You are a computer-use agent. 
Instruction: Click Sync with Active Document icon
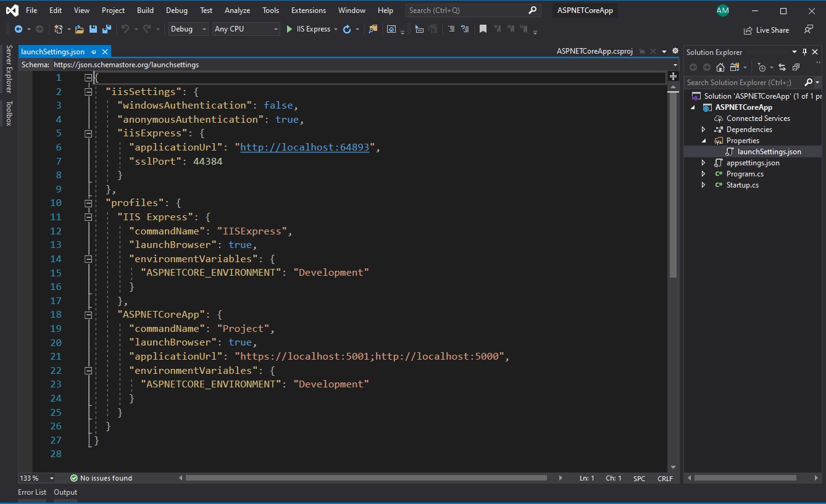coord(782,67)
